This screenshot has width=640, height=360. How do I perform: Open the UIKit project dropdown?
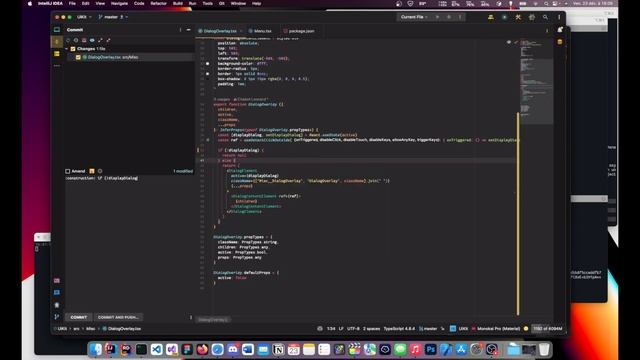click(84, 17)
